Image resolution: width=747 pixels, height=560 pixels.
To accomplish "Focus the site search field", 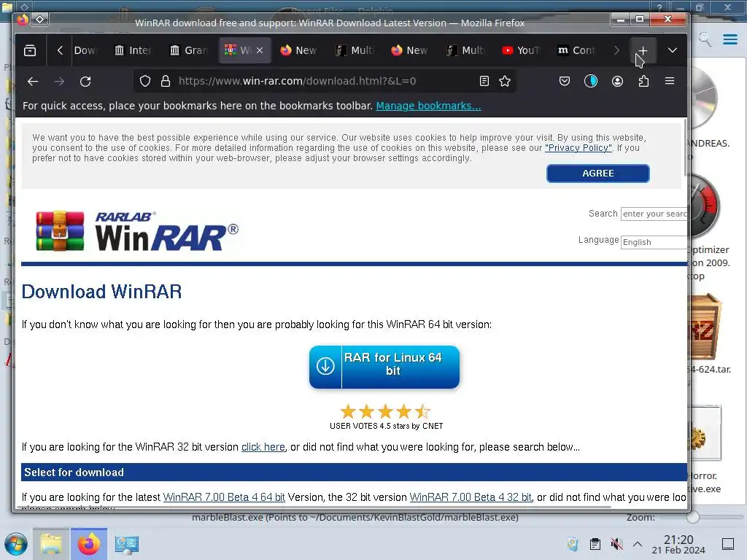I will pyautogui.click(x=654, y=214).
